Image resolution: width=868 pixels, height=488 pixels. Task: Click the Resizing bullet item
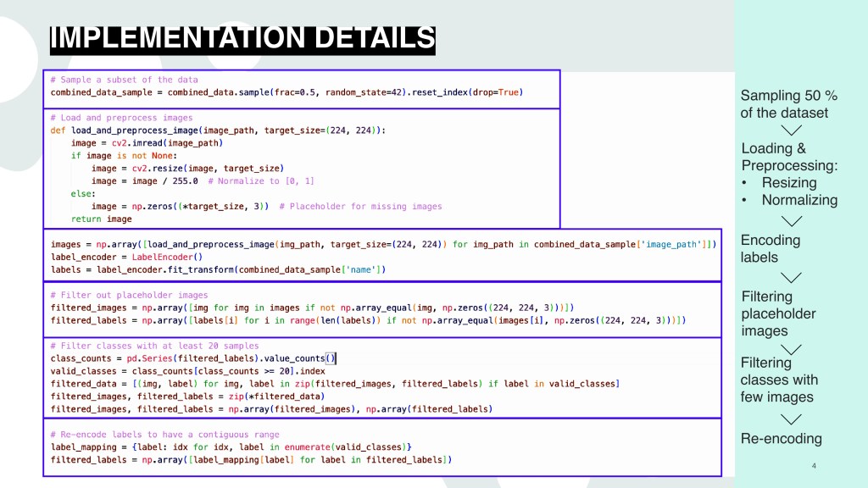[x=789, y=182]
